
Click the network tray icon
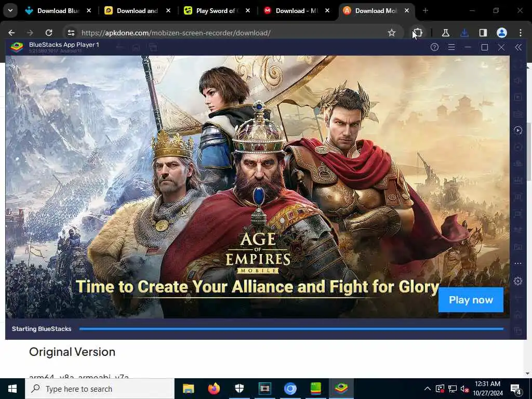click(453, 389)
